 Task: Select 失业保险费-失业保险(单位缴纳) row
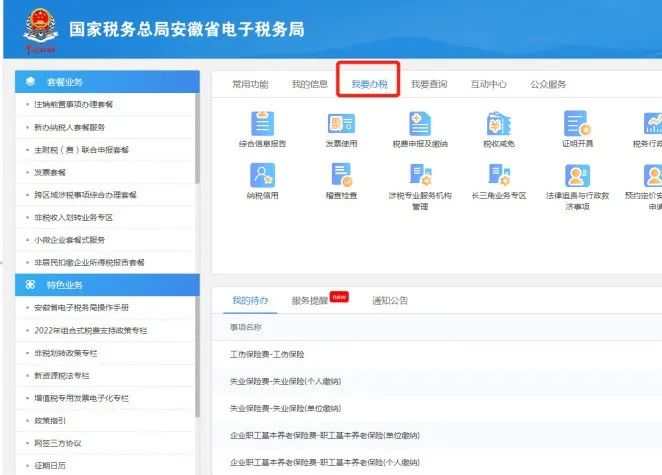(437, 408)
